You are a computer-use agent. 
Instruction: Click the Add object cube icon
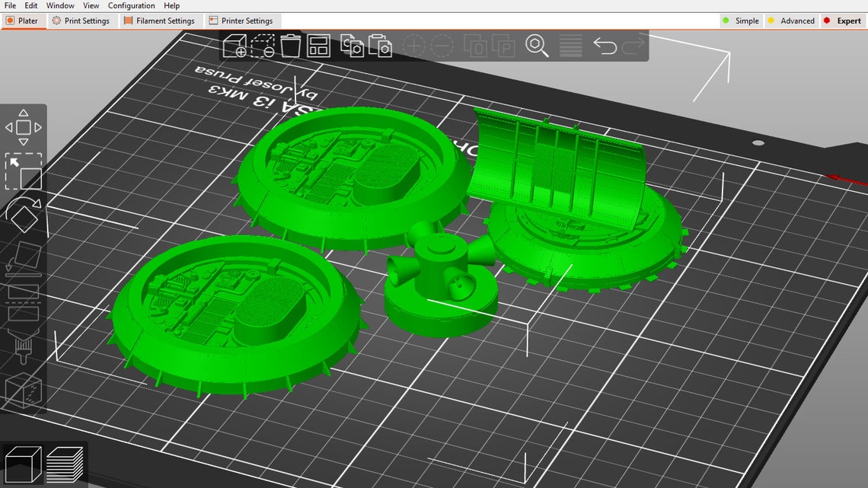(235, 46)
